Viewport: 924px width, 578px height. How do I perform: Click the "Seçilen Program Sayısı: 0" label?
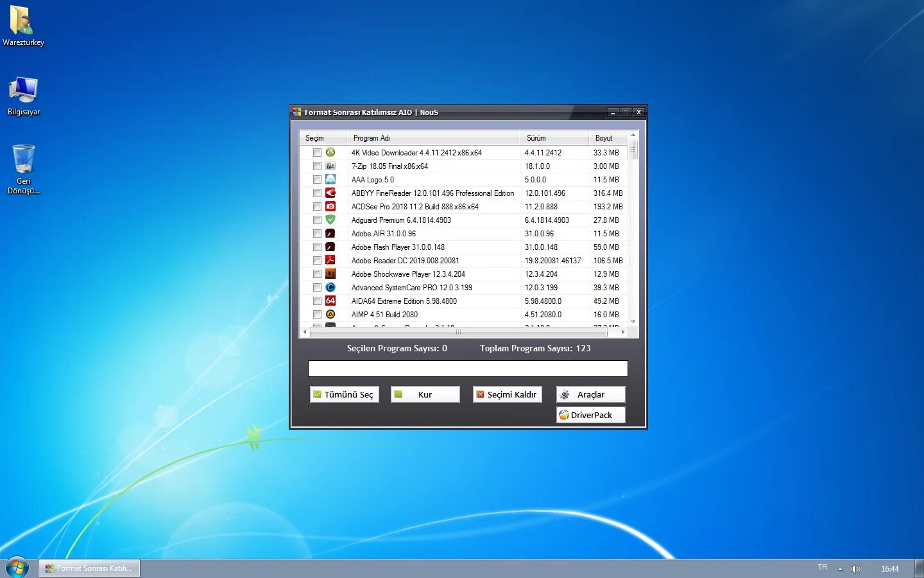coord(397,348)
